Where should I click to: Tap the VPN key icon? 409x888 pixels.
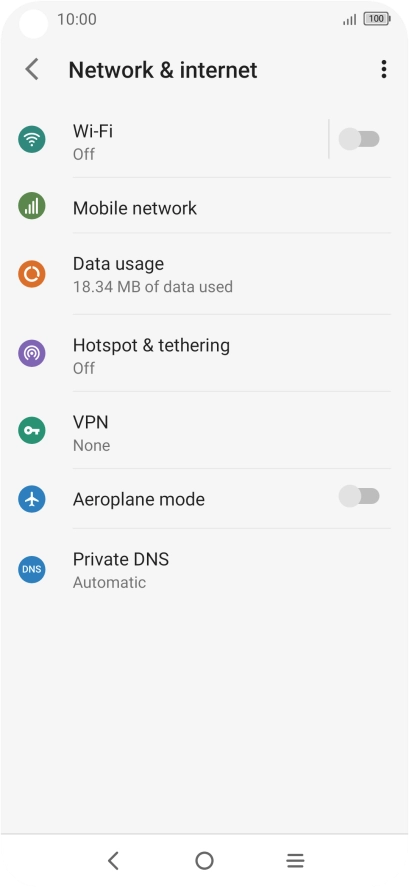(x=32, y=430)
